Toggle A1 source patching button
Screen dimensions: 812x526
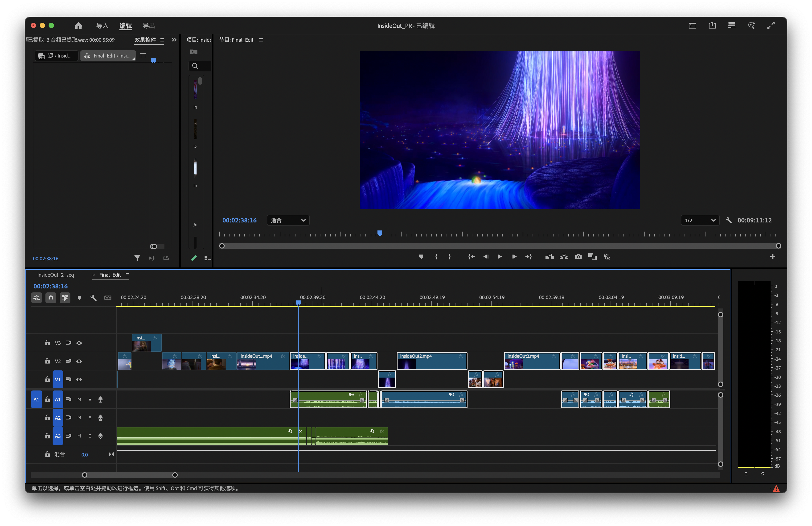pos(37,399)
